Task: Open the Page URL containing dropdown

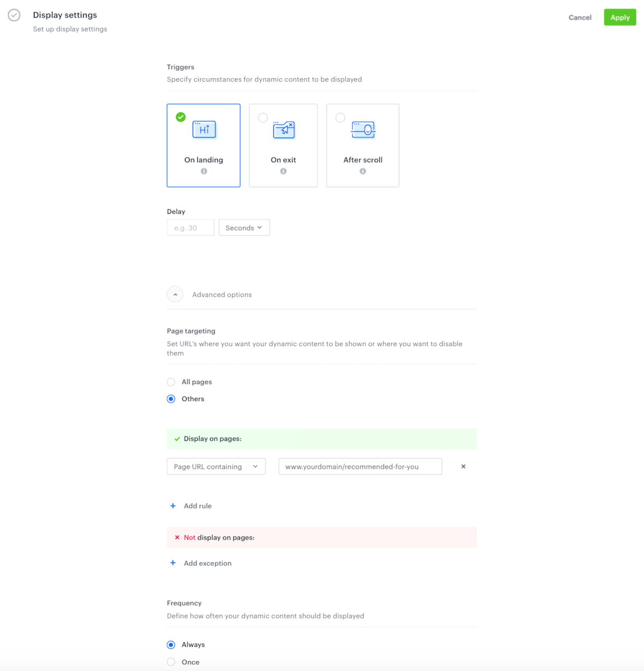Action: (x=216, y=466)
